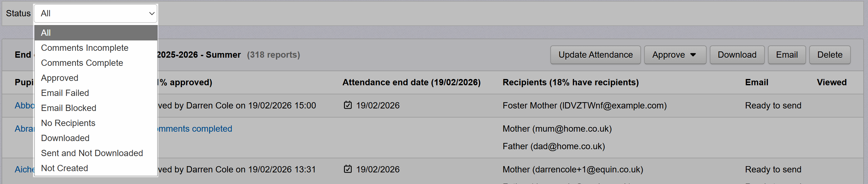Image resolution: width=868 pixels, height=184 pixels.
Task: Select Not Created status option
Action: click(x=64, y=168)
